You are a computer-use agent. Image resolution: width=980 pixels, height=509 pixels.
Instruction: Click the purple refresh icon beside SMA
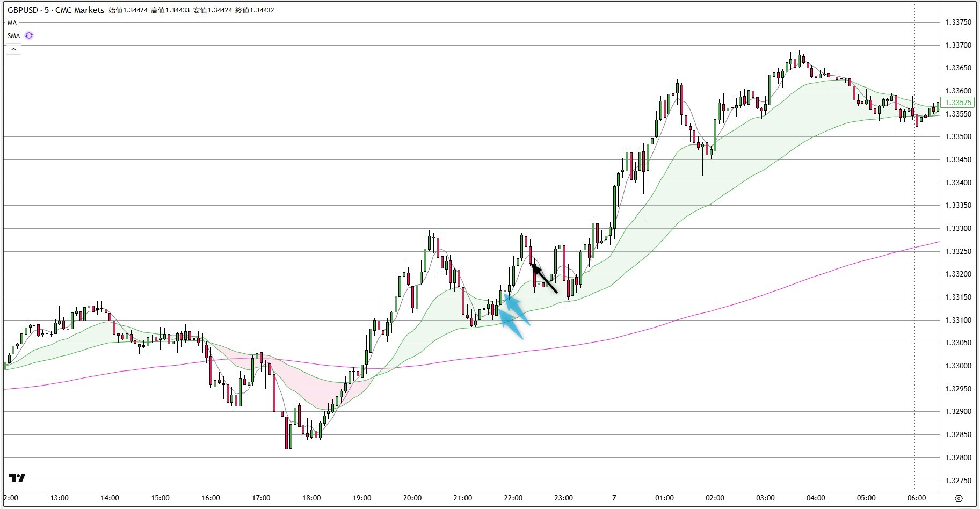click(29, 36)
